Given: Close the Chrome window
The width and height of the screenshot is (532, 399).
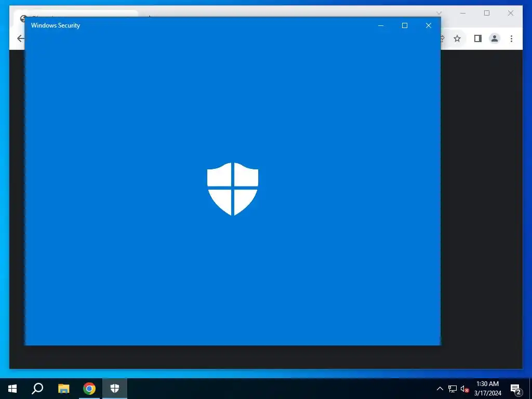Looking at the screenshot, I should pos(511,13).
